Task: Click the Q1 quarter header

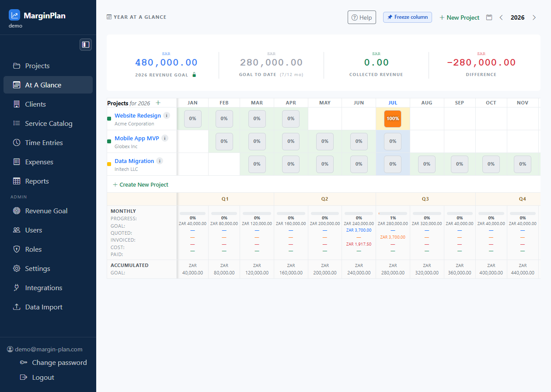Action: pos(225,199)
